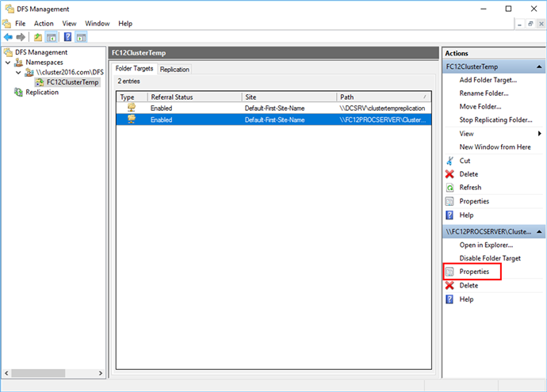Click Open in Explorer... action
Viewport: 547px width, 392px height.
pyautogui.click(x=486, y=245)
